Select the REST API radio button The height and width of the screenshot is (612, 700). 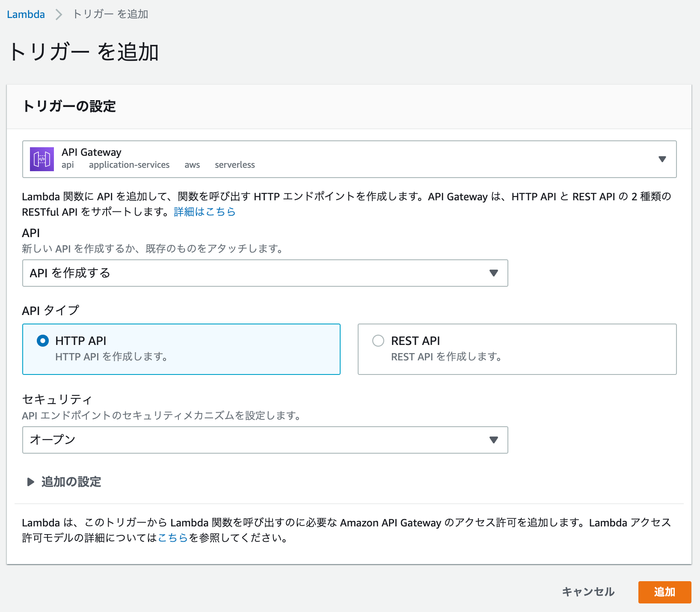point(378,341)
